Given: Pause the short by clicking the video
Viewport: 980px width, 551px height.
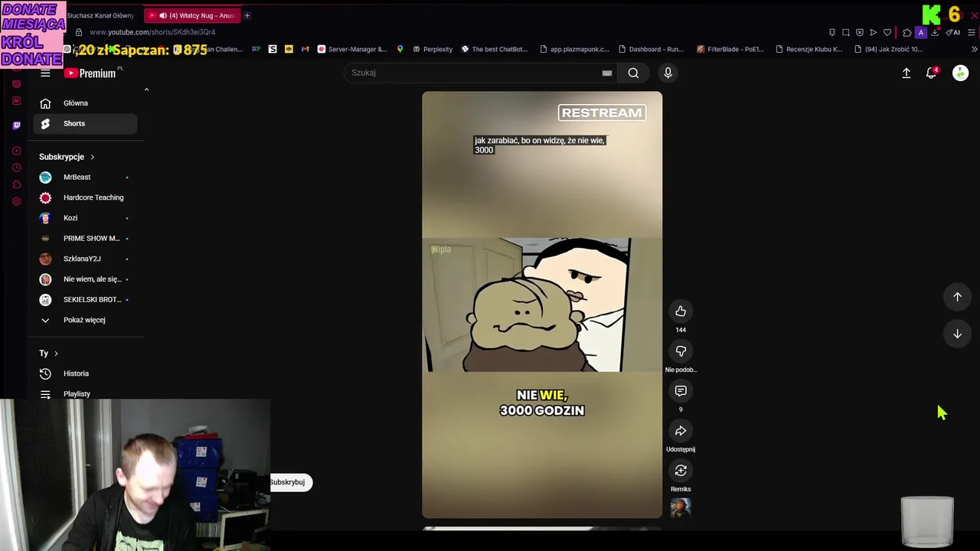Looking at the screenshot, I should tap(542, 305).
